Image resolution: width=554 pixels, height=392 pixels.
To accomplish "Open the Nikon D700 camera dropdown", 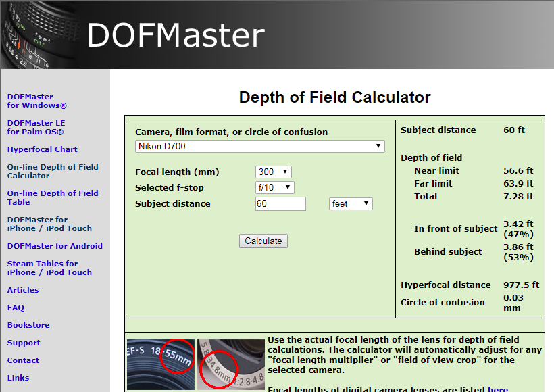I will point(259,147).
